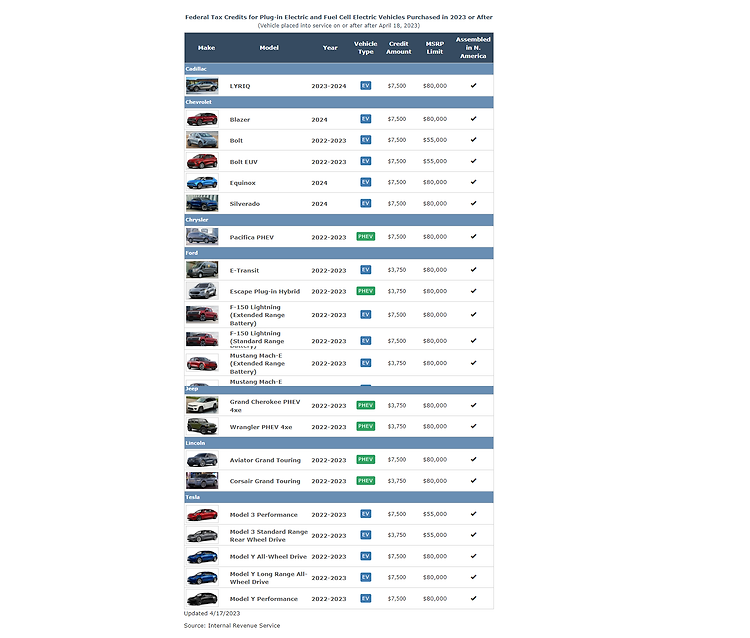Select the 'Chrysler' make section header
The height and width of the screenshot is (638, 750).
tap(339, 220)
